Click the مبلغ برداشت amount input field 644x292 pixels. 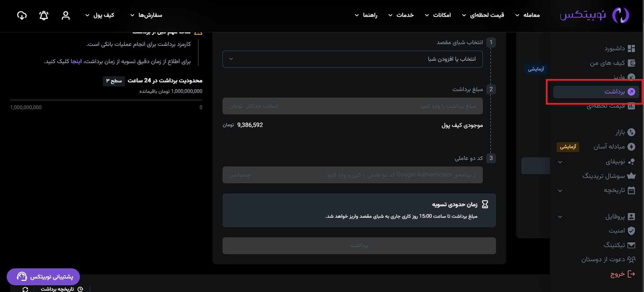(352, 106)
